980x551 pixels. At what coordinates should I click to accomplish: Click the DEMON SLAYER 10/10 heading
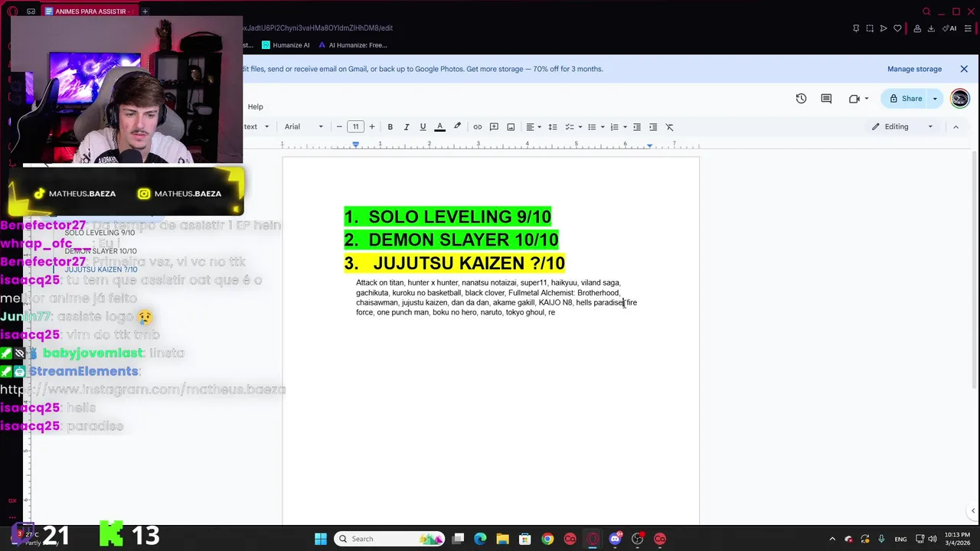point(452,240)
